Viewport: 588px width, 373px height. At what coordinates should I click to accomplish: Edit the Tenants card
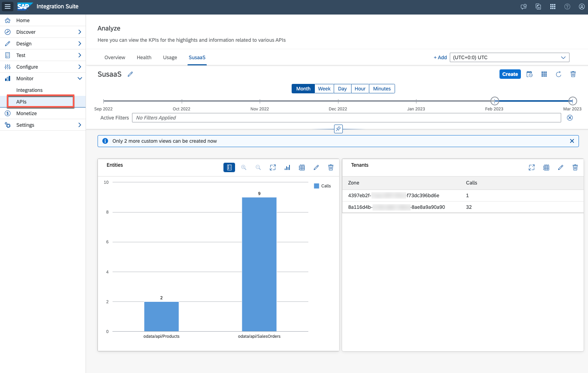click(561, 167)
